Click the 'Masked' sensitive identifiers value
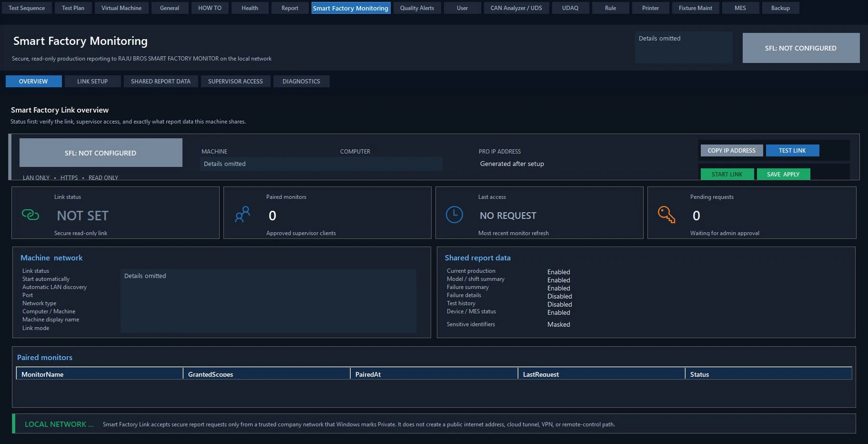 pos(558,324)
